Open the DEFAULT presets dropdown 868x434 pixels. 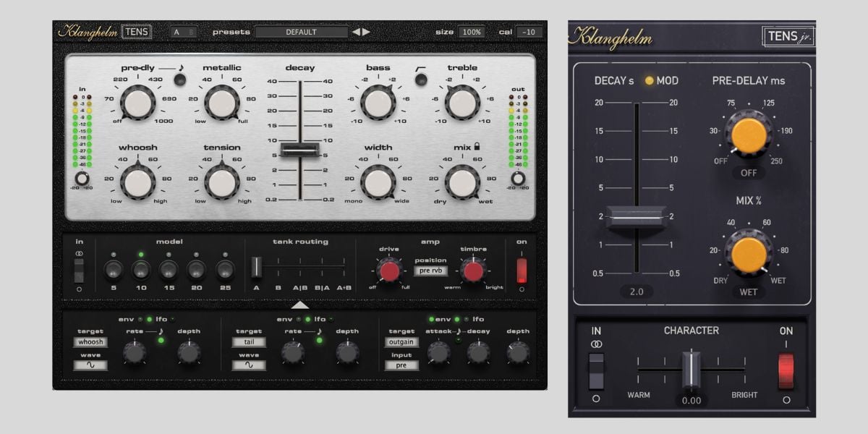tap(301, 32)
